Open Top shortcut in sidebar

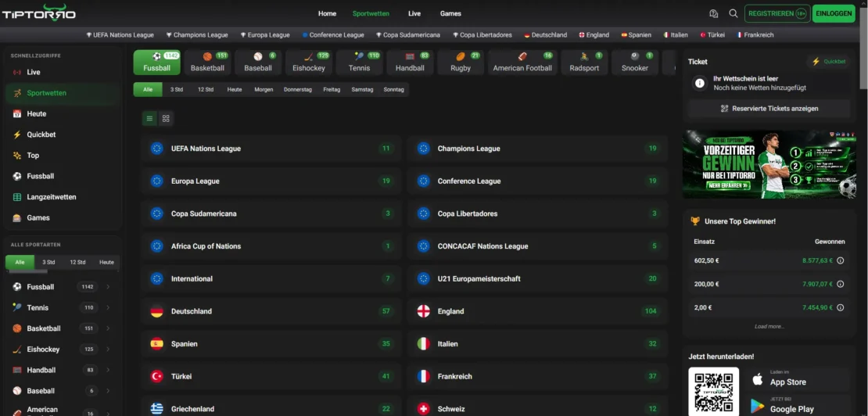(x=63, y=156)
